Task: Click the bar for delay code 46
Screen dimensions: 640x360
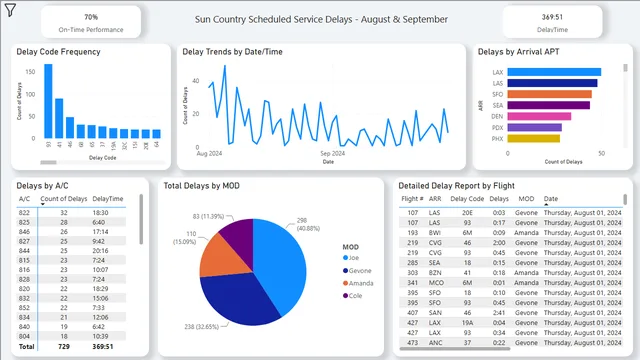Action: click(x=70, y=128)
